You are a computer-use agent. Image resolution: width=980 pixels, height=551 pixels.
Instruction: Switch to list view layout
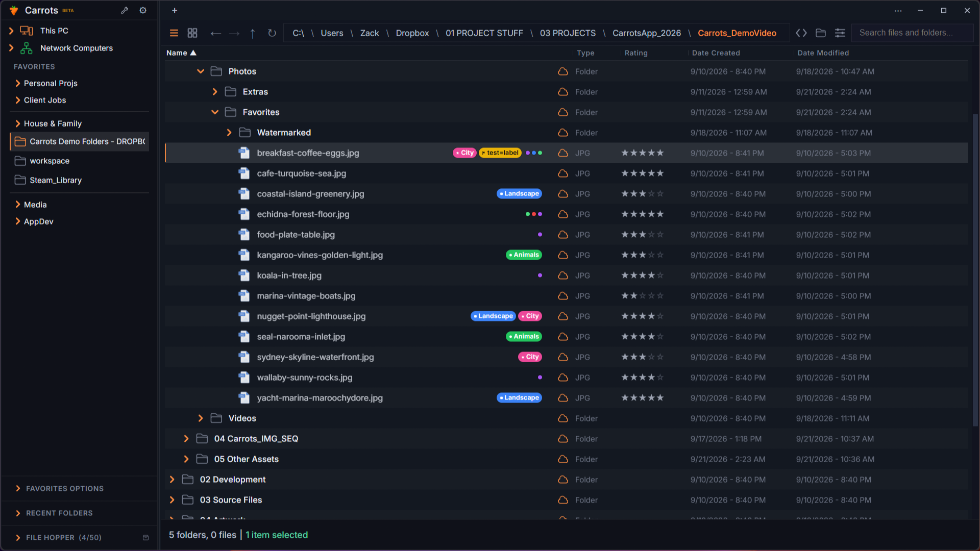click(x=174, y=33)
